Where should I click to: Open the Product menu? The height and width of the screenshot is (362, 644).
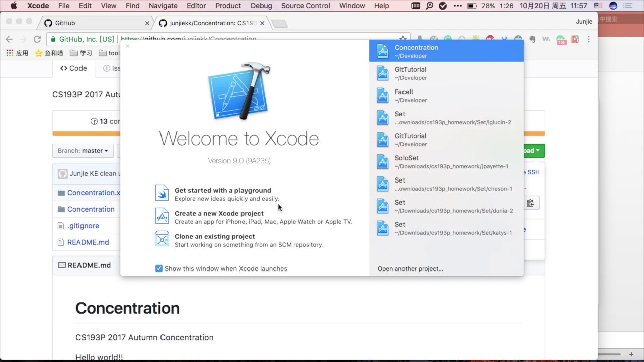click(x=228, y=6)
